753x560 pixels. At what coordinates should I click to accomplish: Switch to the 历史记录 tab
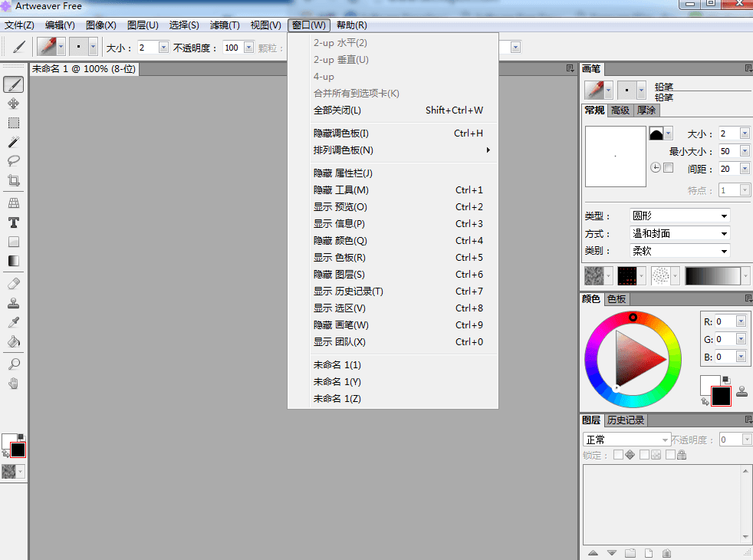(x=625, y=420)
